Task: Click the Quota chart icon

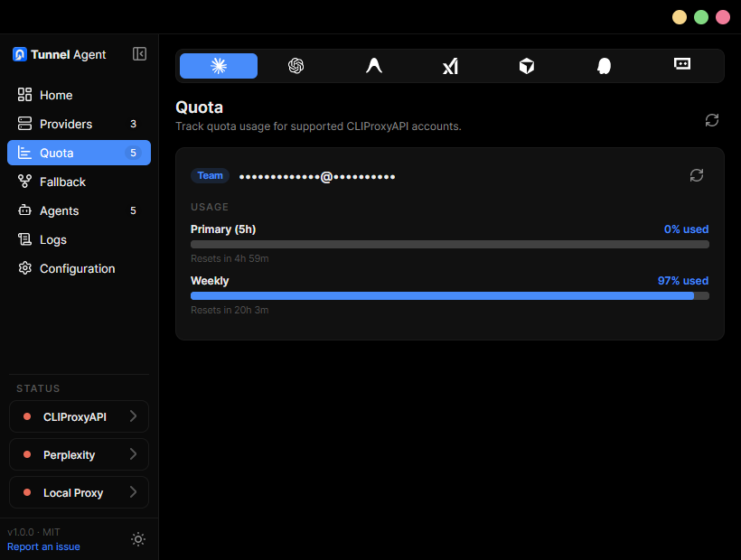Action: click(24, 153)
